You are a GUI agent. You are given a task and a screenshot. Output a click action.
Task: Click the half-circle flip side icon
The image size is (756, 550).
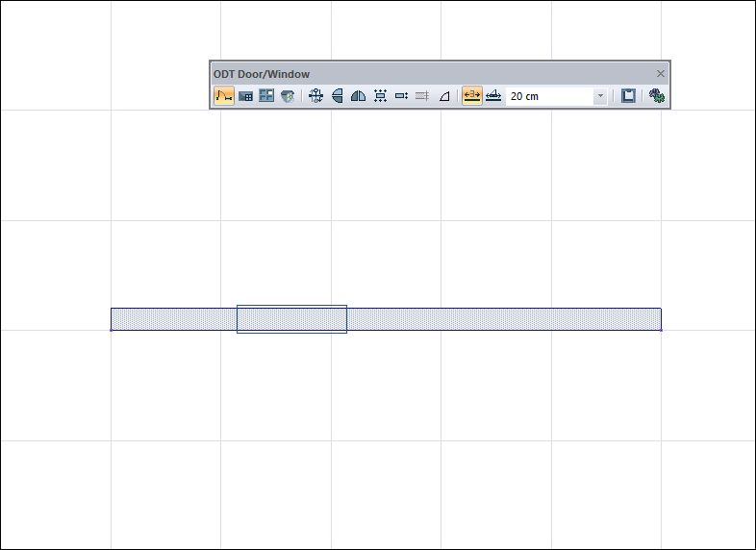point(338,96)
